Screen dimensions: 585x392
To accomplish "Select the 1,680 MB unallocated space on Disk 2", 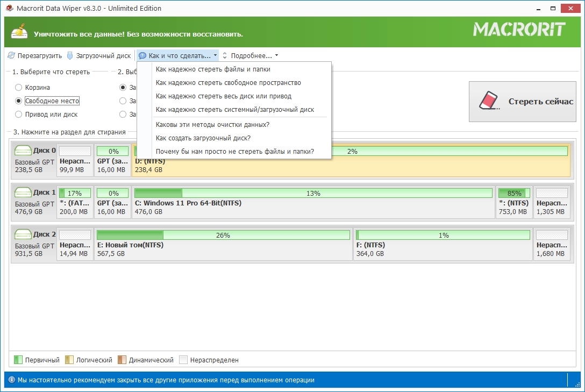I will [552, 244].
